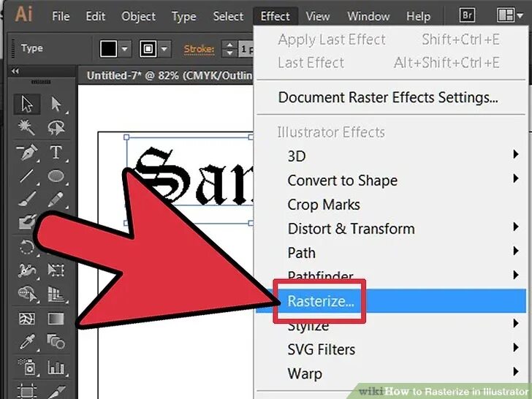Open the stroke color dropdown arrow
Viewport: 532px width, 399px height.
click(164, 49)
